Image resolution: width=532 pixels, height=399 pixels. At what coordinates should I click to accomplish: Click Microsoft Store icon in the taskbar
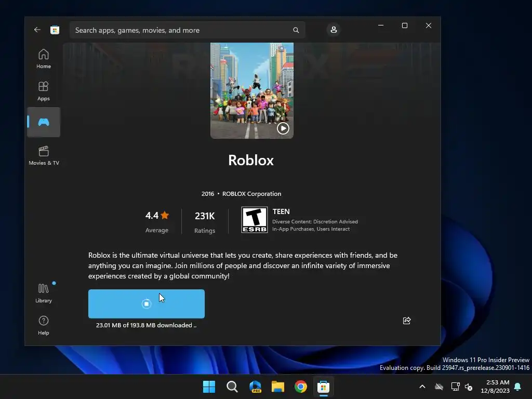[x=323, y=387]
